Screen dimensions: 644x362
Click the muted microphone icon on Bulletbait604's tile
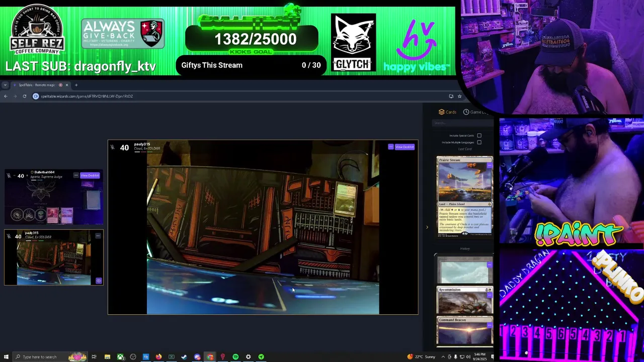coord(9,175)
